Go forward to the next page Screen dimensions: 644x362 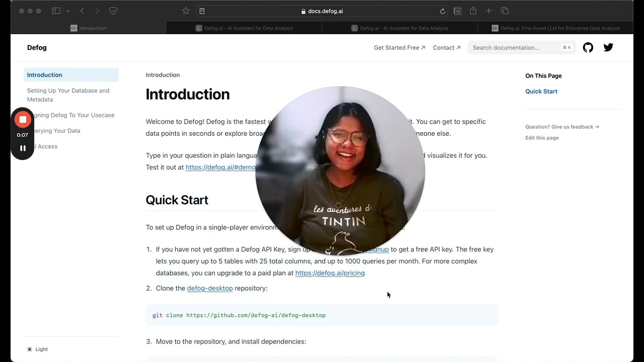pos(97,11)
